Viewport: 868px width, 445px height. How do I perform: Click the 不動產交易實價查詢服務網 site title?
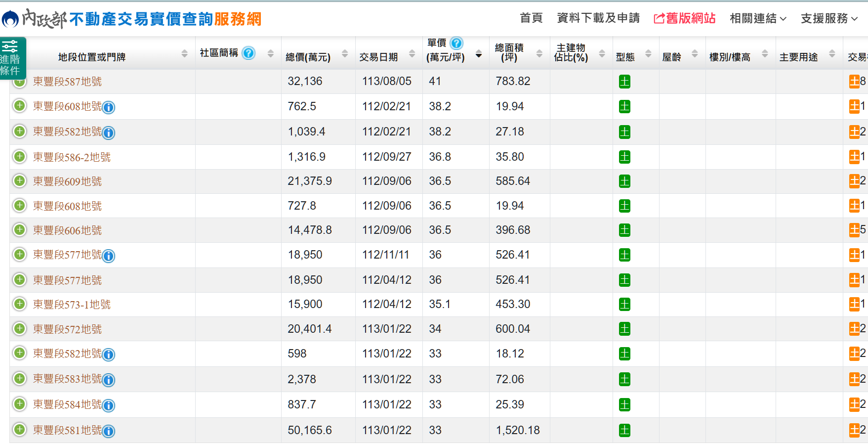click(165, 19)
